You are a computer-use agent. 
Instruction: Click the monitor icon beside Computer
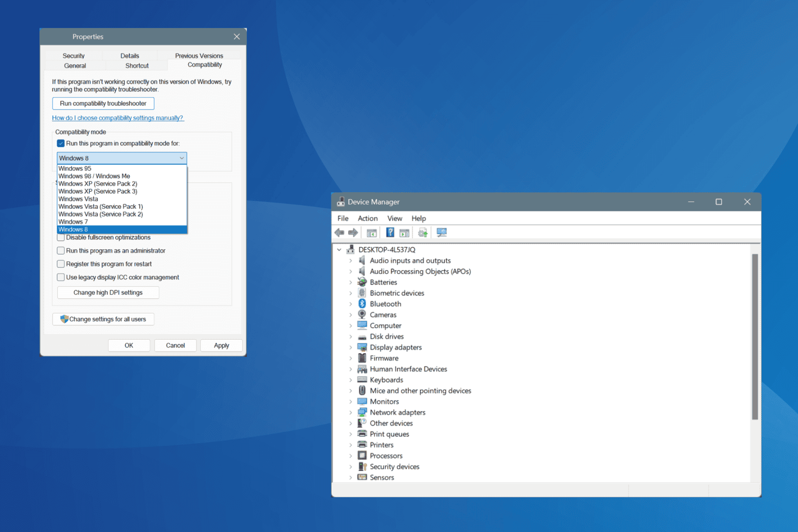pos(362,326)
